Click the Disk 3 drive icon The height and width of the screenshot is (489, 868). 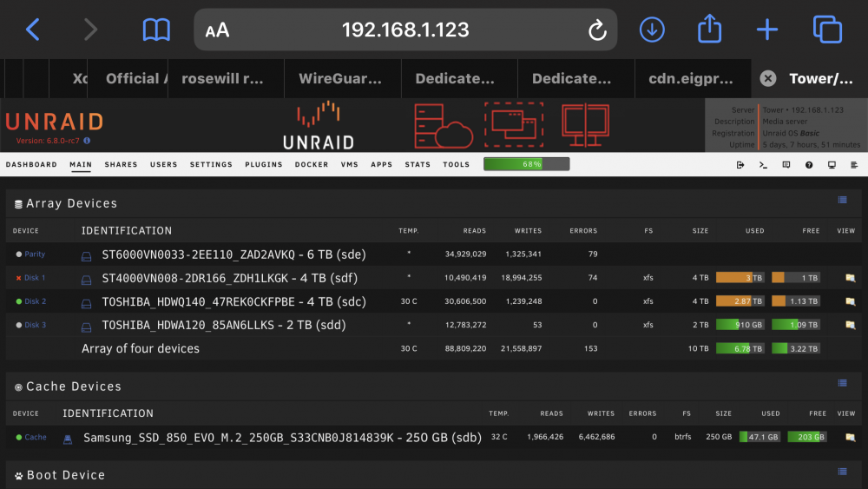pyautogui.click(x=86, y=327)
